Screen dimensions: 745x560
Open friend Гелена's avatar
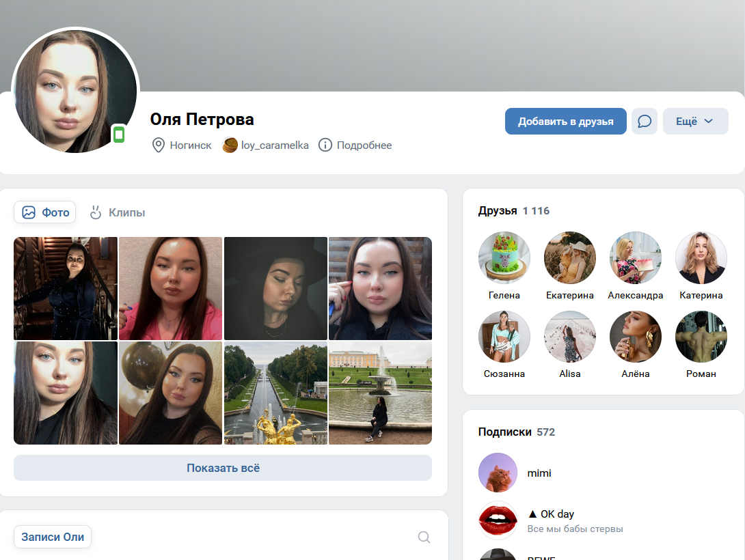click(x=504, y=257)
